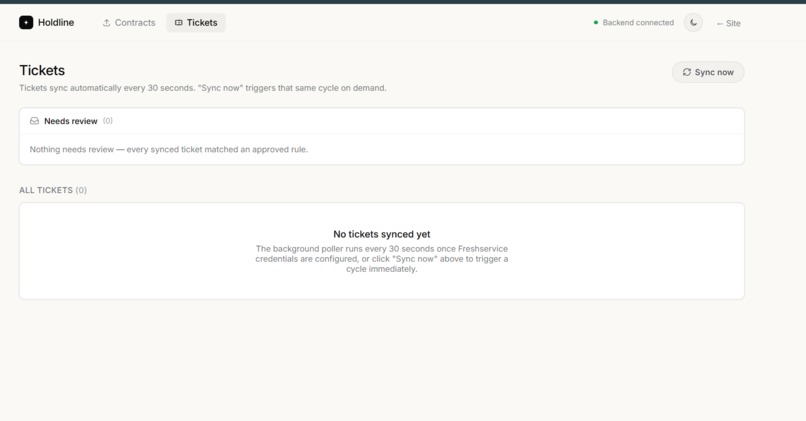This screenshot has height=421, width=806.
Task: Click the Holdline logo icon
Action: (x=26, y=23)
